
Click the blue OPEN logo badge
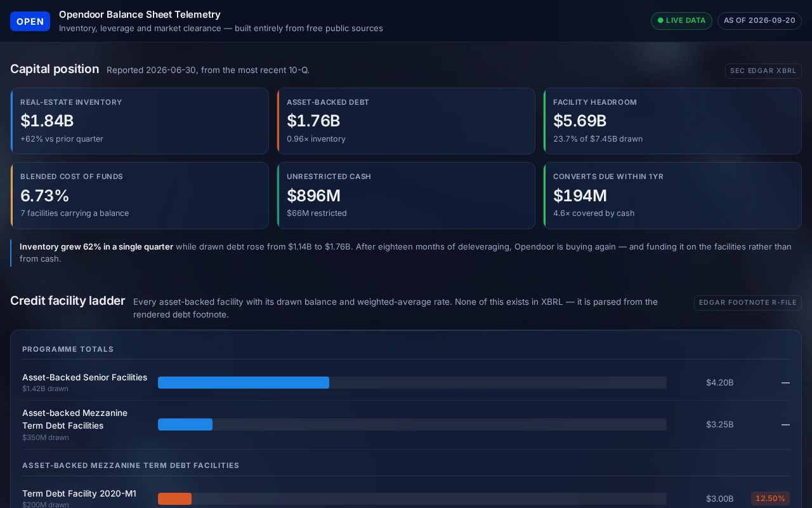(30, 21)
